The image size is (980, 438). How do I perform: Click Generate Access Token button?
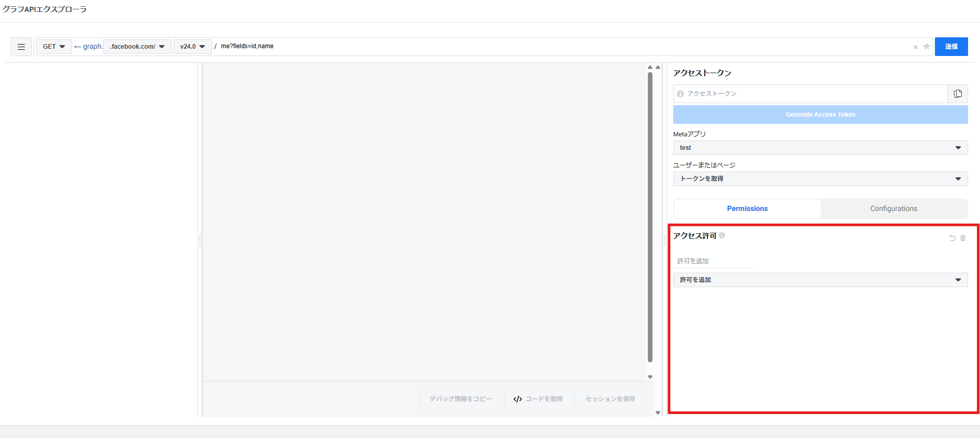[820, 115]
